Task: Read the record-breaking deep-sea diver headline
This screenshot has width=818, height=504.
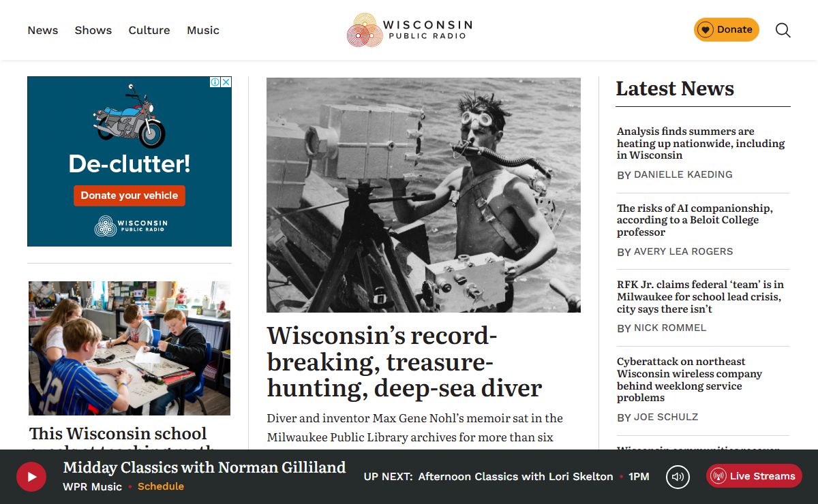Action: [x=404, y=362]
